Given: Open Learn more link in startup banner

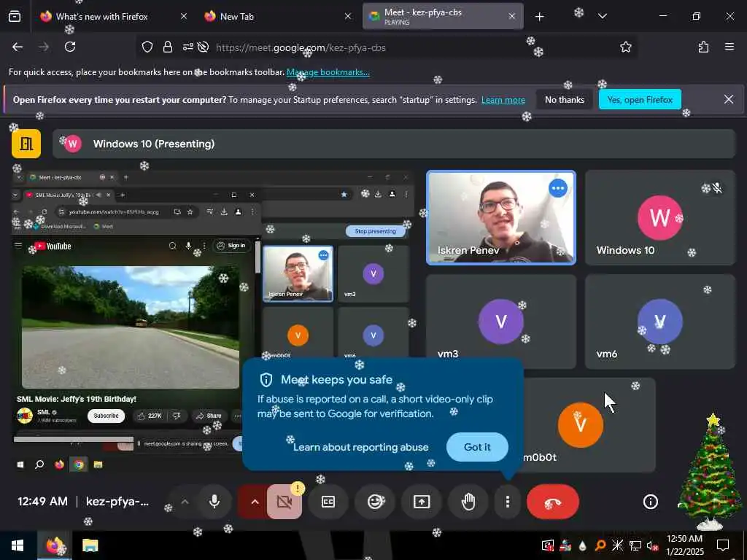Looking at the screenshot, I should tap(503, 100).
